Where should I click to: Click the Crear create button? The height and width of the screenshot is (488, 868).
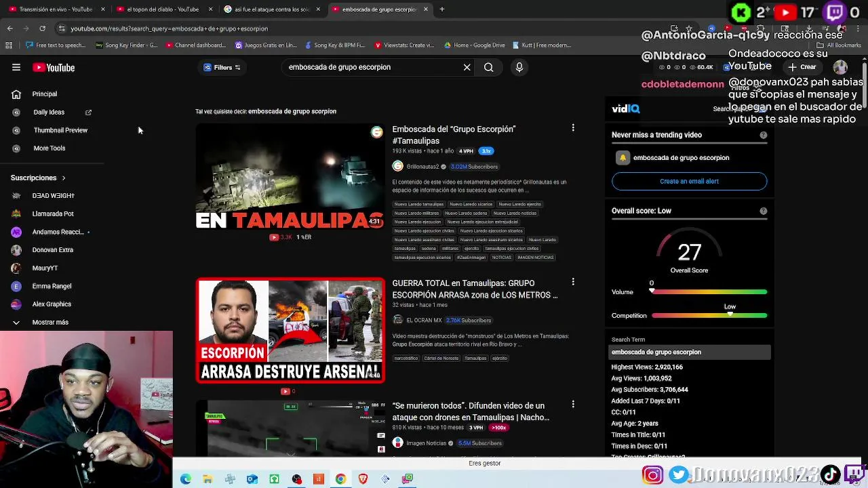coord(802,67)
